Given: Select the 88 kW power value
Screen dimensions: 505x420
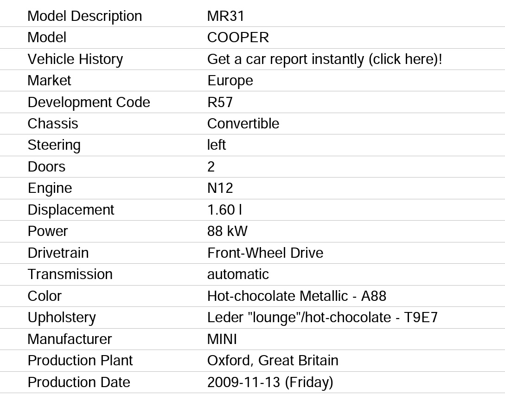Looking at the screenshot, I should click(227, 231).
